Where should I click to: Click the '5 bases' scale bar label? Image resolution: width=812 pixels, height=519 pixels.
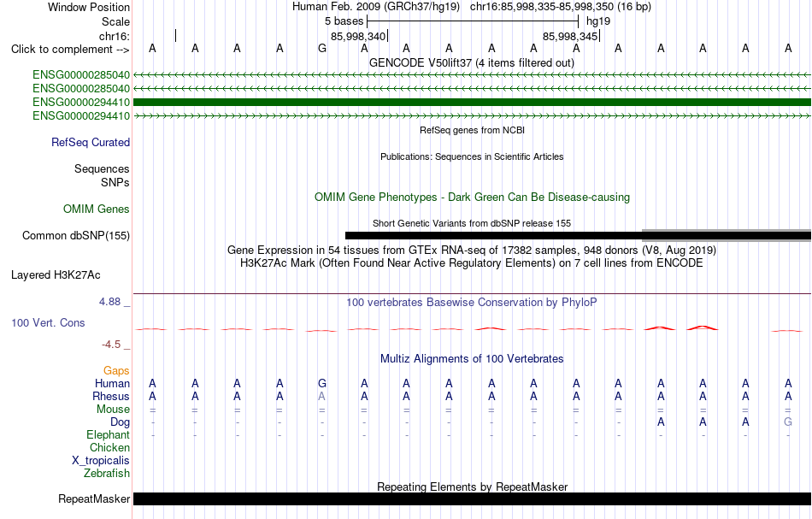coord(344,21)
